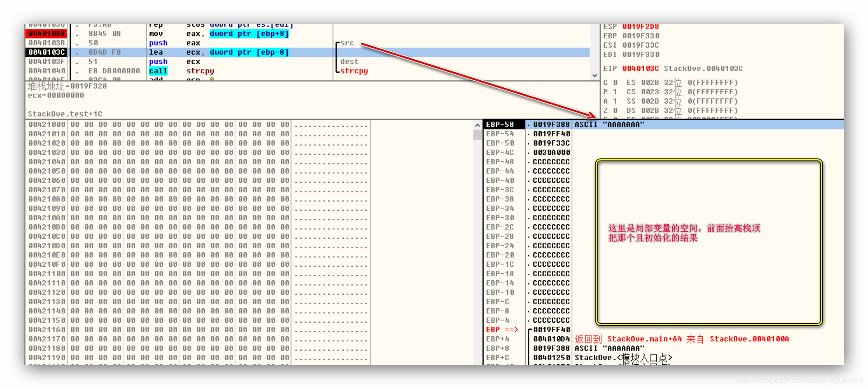This screenshot has height=389, width=868.
Task: Click CS segment register value 0023
Action: pyautogui.click(x=650, y=92)
